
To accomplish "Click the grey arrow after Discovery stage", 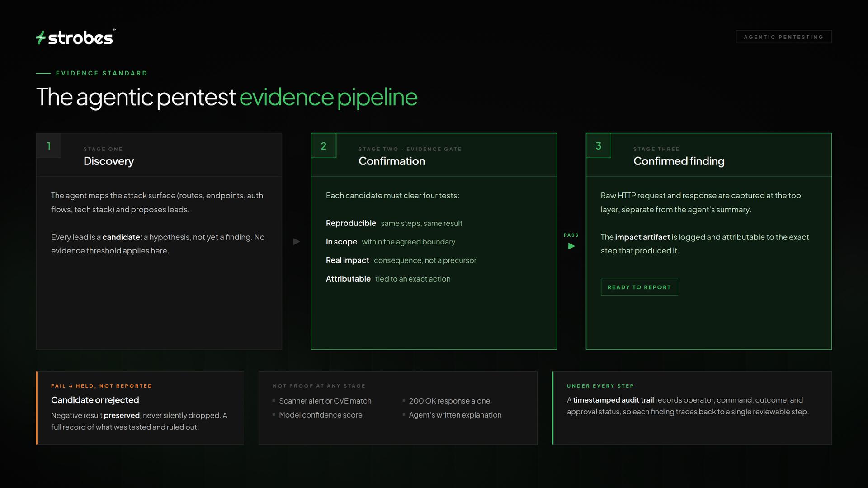I will (x=297, y=242).
